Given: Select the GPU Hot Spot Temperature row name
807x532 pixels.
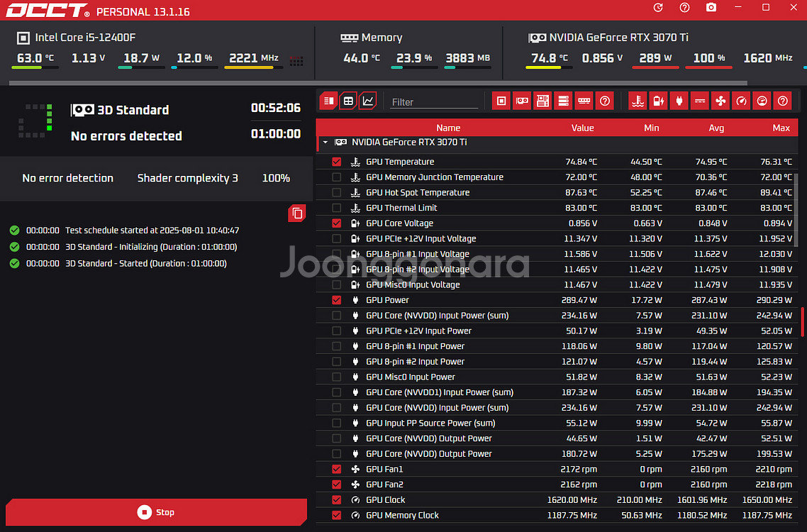Looking at the screenshot, I should pyautogui.click(x=418, y=193).
